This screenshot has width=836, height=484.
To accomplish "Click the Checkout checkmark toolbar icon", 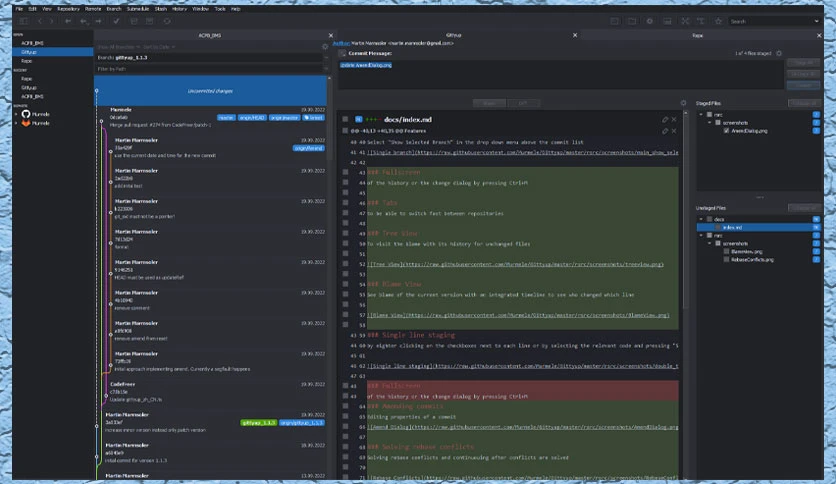I will 116,21.
